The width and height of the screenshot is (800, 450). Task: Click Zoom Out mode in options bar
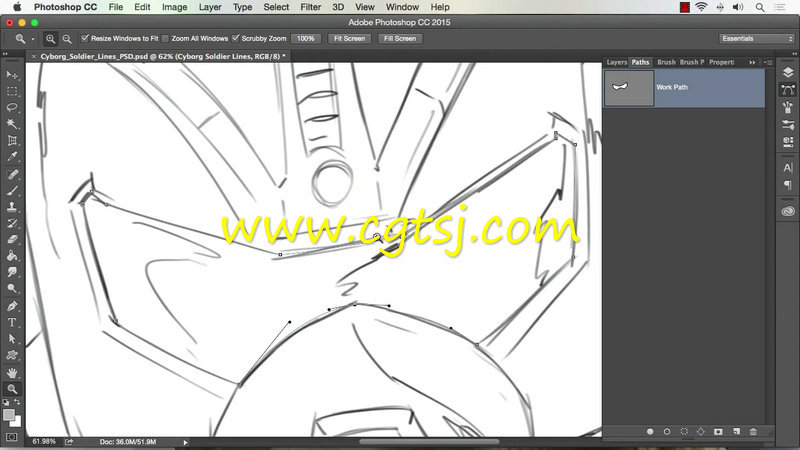(x=67, y=39)
